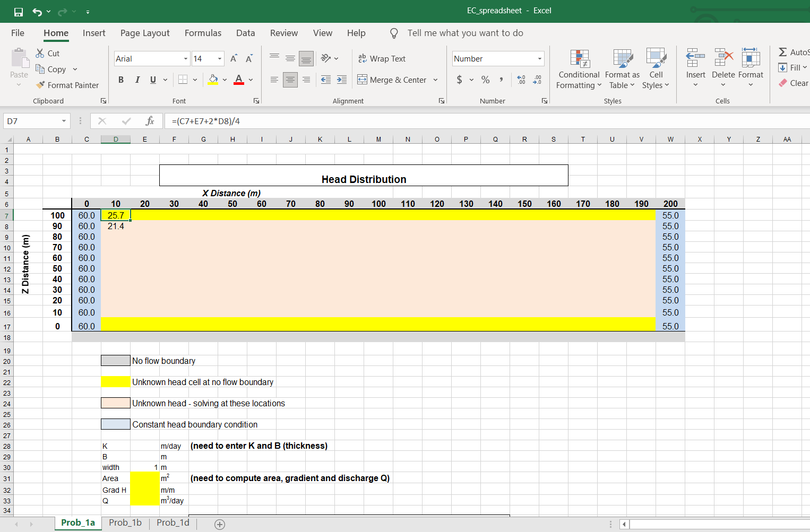Screen dimensions: 810x532
Task: Open the Prob_1b sheet tab
Action: pos(125,522)
